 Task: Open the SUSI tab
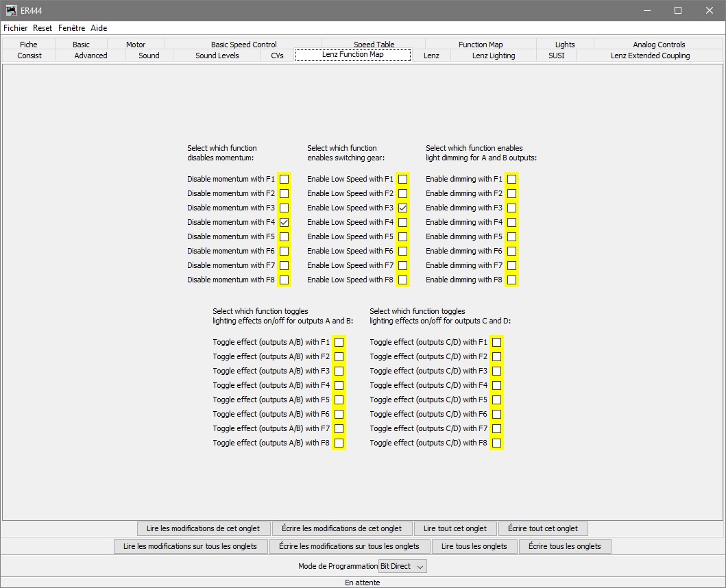click(556, 56)
